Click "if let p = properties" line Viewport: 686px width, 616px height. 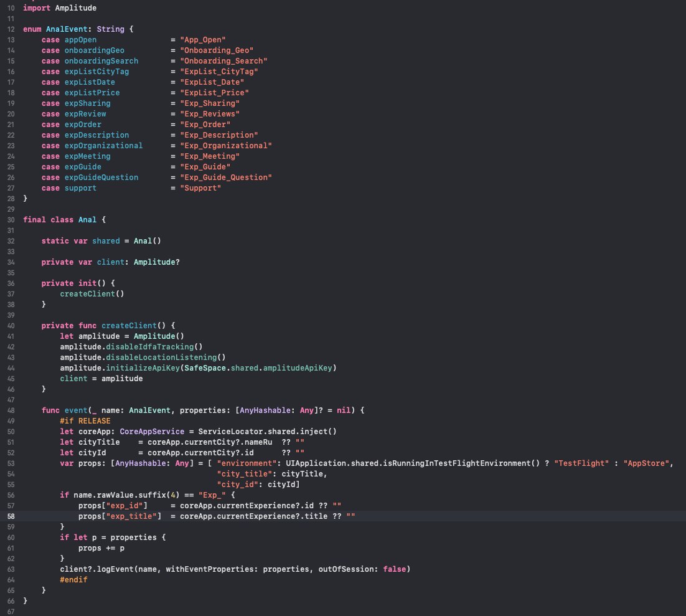click(113, 538)
